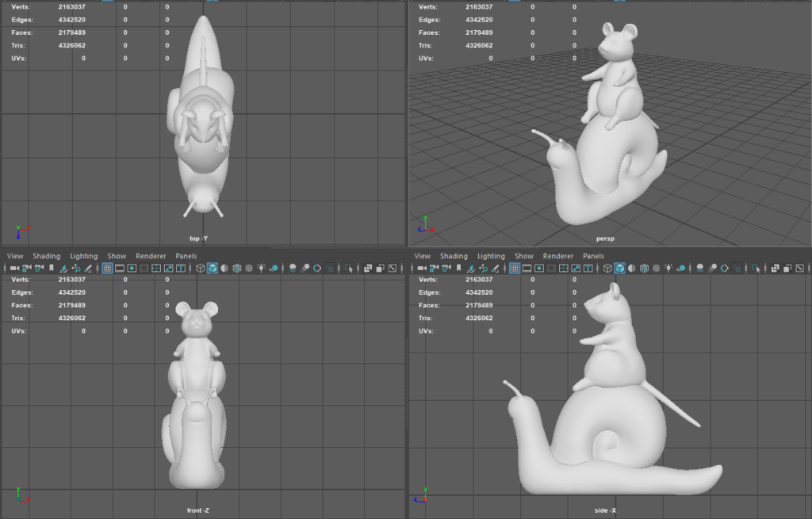This screenshot has height=519, width=812.
Task: Open Bookmarks icon in front view toolbar
Action: 52,269
